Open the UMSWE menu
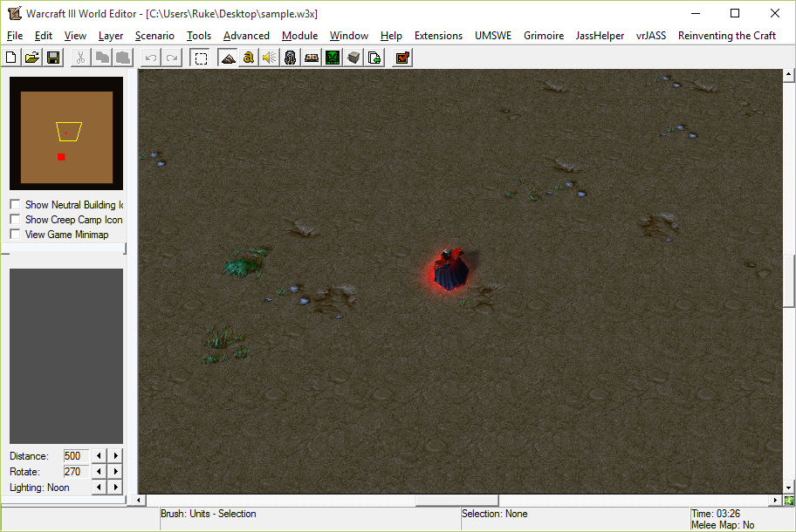 tap(493, 36)
